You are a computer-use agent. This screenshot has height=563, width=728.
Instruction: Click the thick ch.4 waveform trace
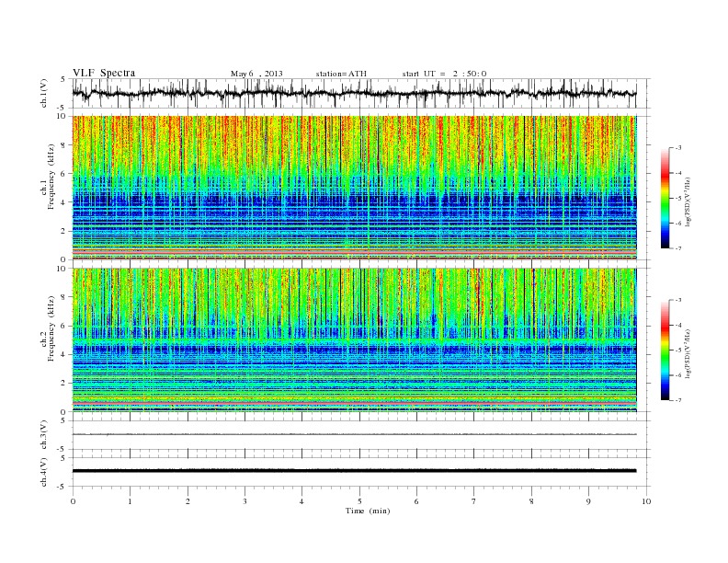[354, 471]
